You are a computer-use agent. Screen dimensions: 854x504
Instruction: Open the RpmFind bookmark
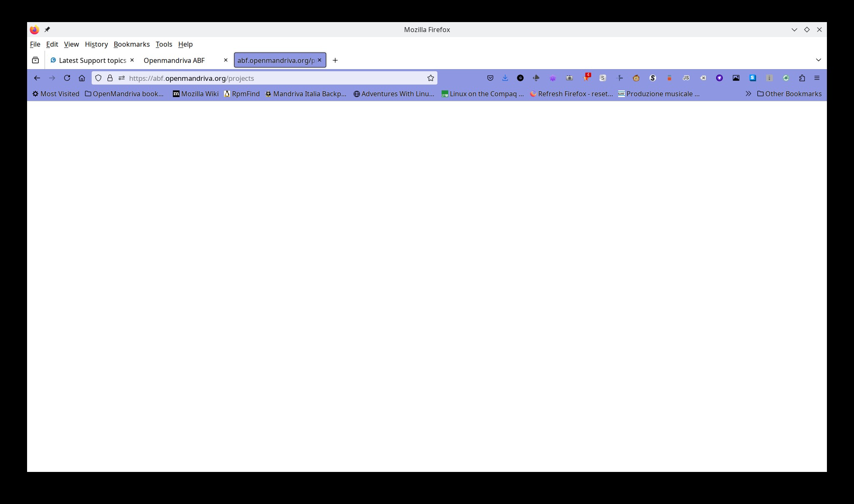(242, 94)
